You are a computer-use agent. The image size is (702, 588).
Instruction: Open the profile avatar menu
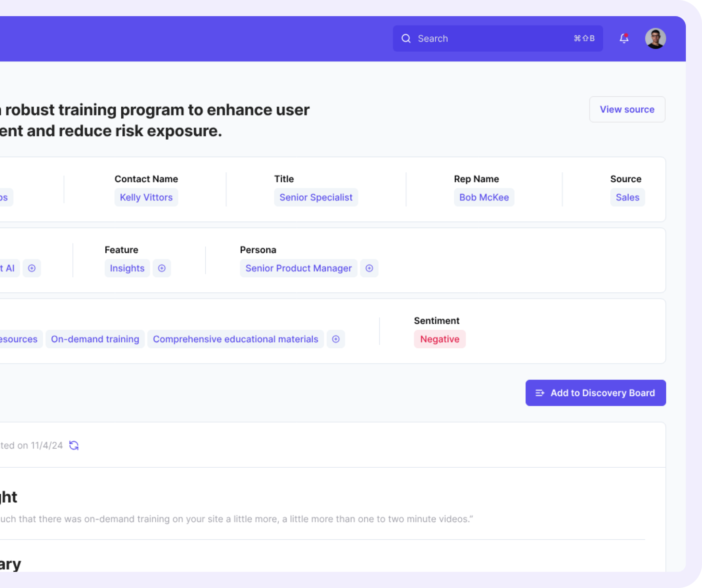click(655, 38)
